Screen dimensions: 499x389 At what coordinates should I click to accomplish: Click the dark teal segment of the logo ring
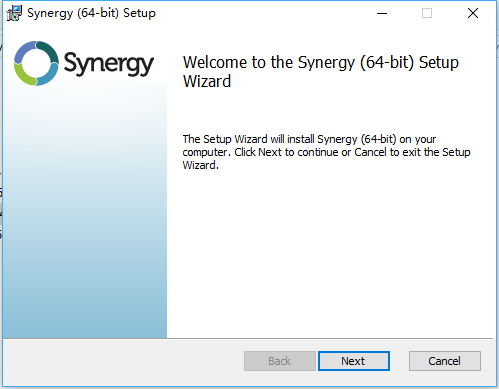tap(48, 51)
